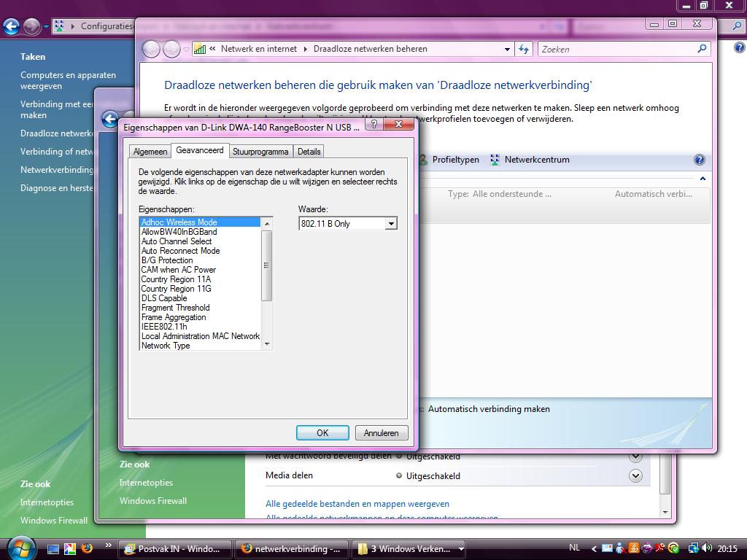
Task: Click the Eigenschappen list scrollbar thumb
Action: [x=267, y=265]
